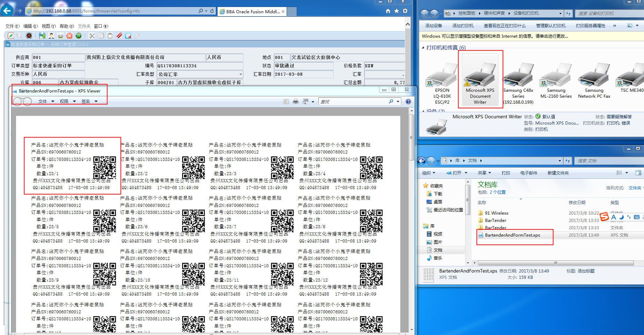Click the 搜索 文档 search box
Viewport: 644px width, 335px height.
pyautogui.click(x=609, y=161)
